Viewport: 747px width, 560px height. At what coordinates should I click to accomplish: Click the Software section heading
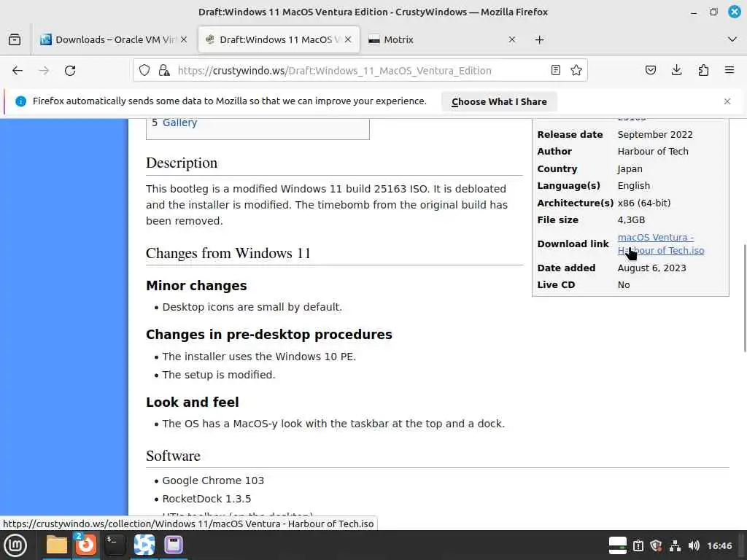pyautogui.click(x=173, y=456)
